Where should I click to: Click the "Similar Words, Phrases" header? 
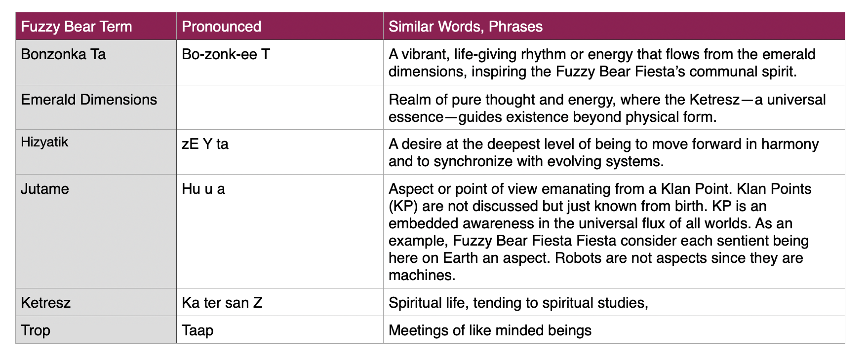pos(465,27)
